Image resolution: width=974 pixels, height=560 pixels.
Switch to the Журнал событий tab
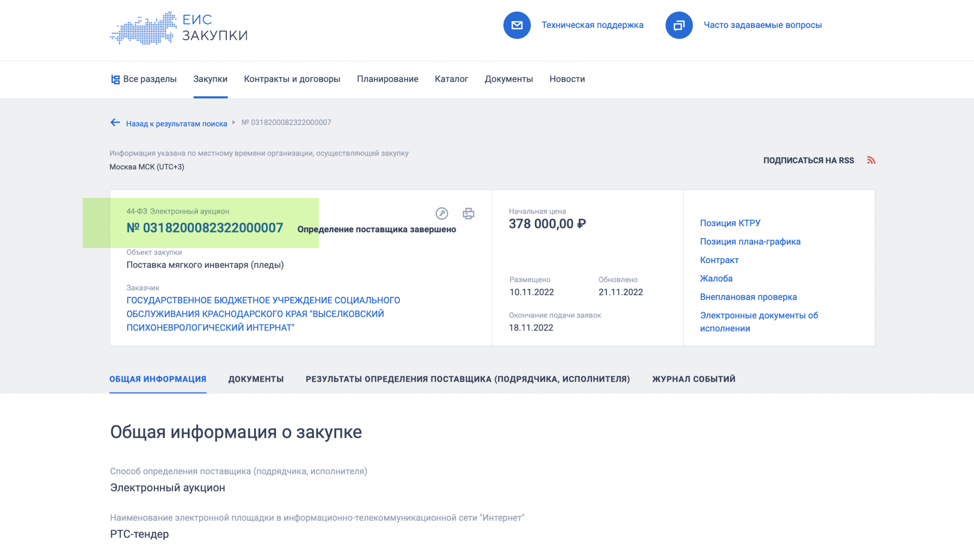coord(693,379)
